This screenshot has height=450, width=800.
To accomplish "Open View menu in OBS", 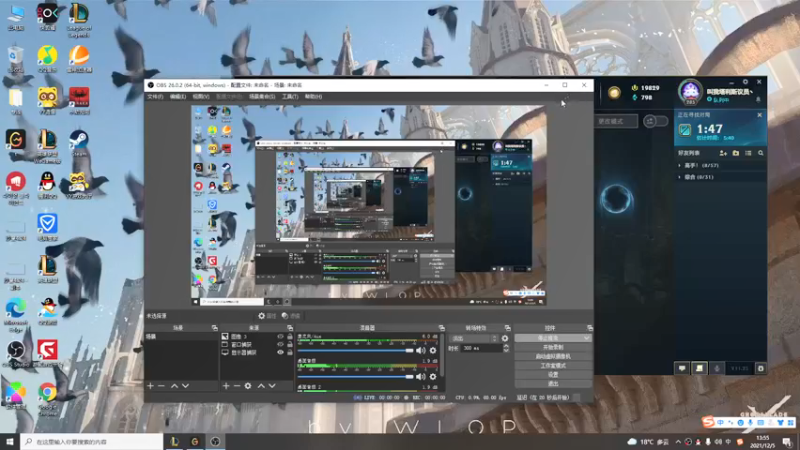I will [201, 96].
